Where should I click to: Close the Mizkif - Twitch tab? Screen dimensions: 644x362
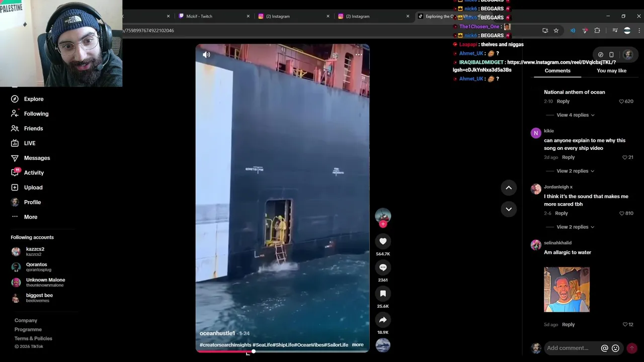[248, 16]
